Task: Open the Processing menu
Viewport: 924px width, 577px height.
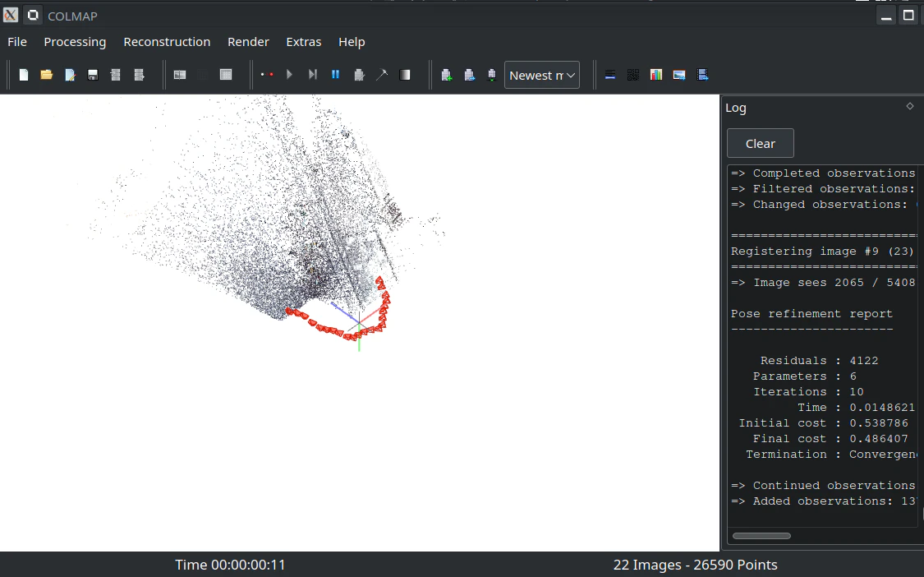Action: (75, 42)
